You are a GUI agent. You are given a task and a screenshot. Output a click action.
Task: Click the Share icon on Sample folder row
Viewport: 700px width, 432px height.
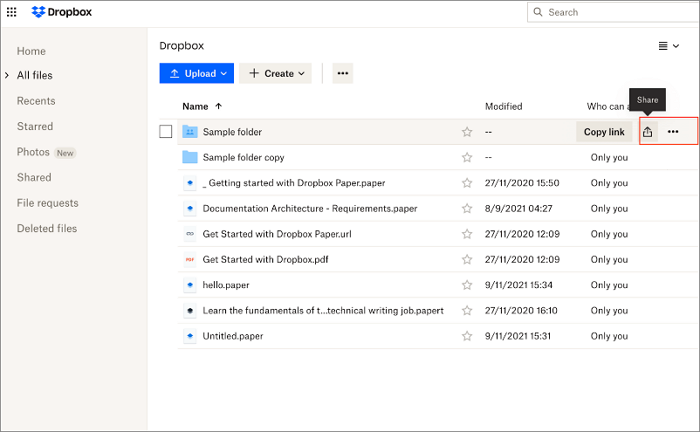point(648,132)
